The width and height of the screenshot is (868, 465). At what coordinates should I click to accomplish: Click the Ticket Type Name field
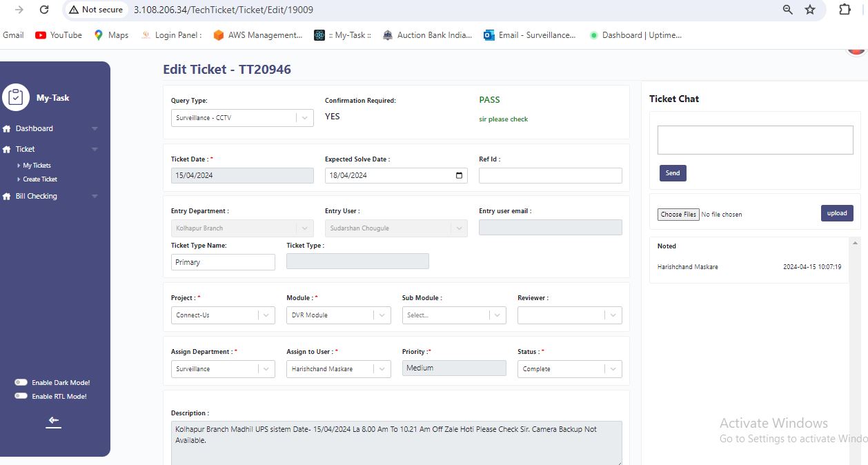(223, 262)
